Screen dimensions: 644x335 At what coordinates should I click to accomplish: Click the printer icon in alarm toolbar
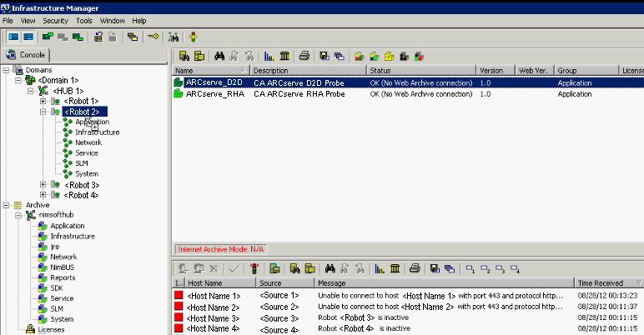pyautogui.click(x=415, y=268)
